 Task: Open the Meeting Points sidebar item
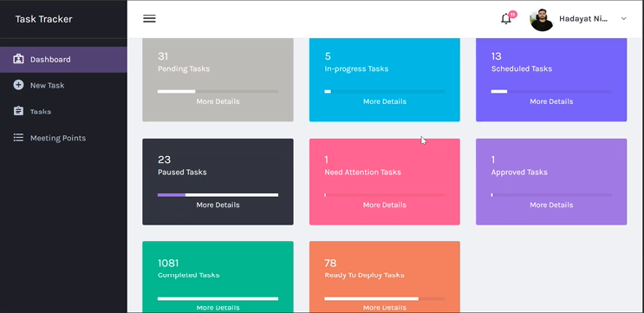point(63,138)
